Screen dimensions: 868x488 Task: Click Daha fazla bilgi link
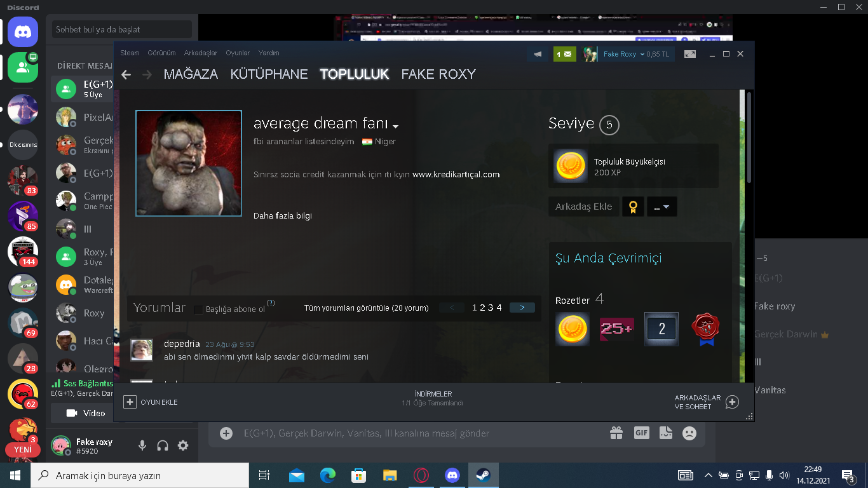coord(283,216)
